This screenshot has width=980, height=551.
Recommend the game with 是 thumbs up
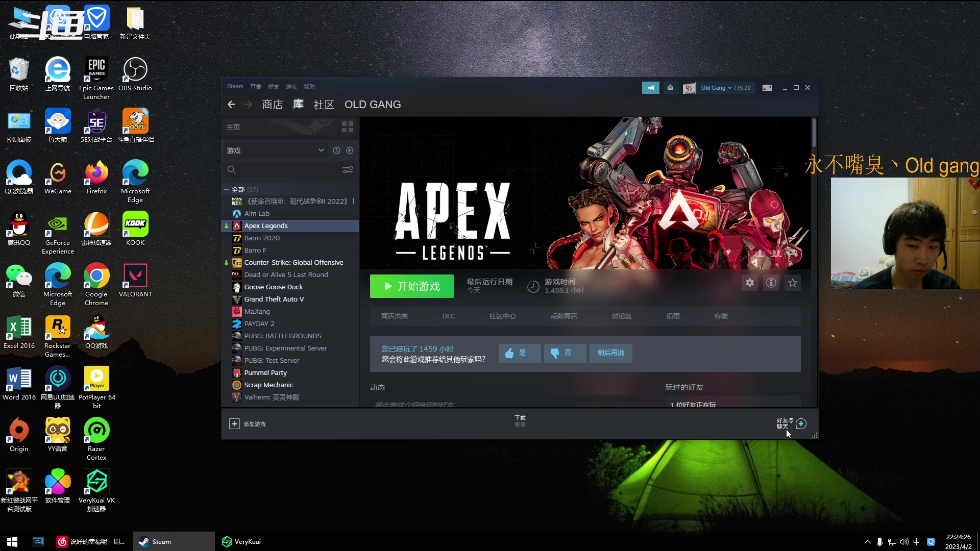pyautogui.click(x=520, y=353)
